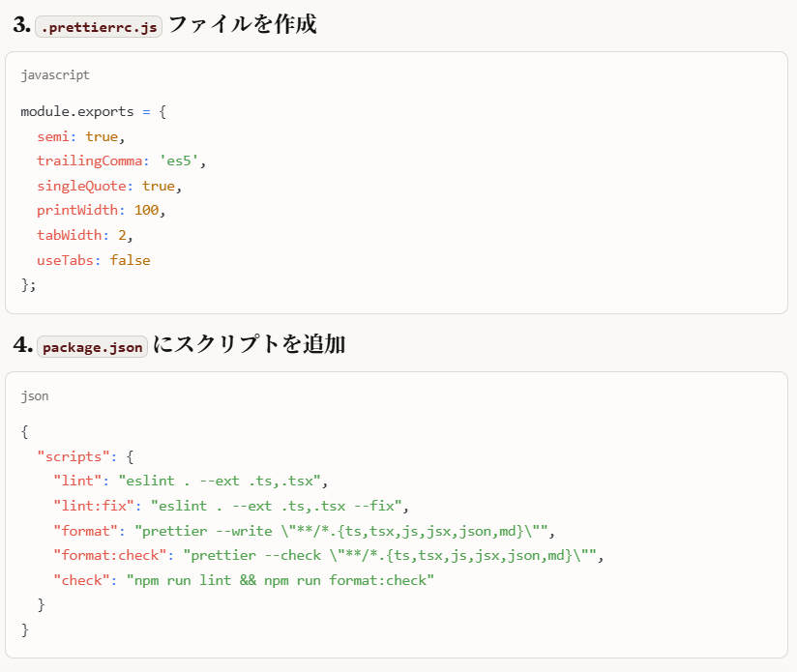Click the ファイルを作成 heading text

[242, 25]
